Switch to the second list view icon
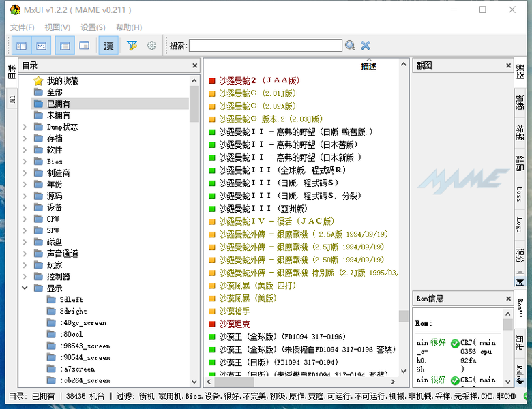This screenshot has width=532, height=409. 84,46
